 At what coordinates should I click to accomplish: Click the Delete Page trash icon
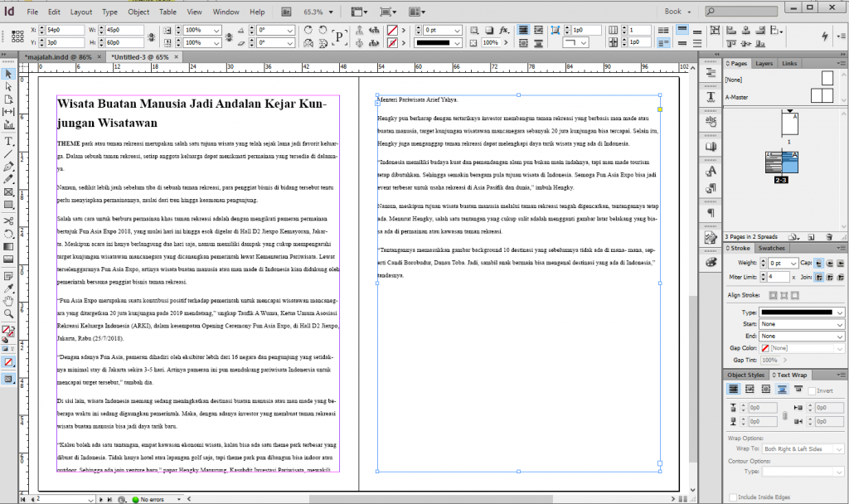coord(829,236)
